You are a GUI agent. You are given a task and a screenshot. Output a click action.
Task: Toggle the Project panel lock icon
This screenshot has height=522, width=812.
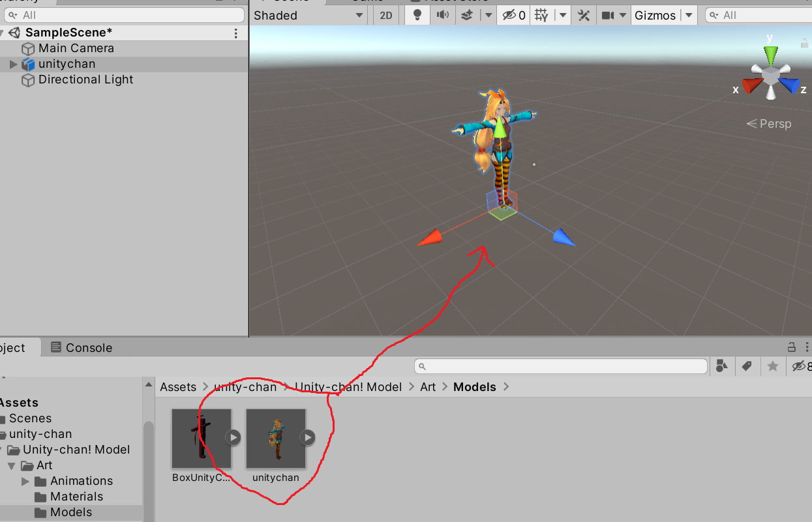(791, 347)
